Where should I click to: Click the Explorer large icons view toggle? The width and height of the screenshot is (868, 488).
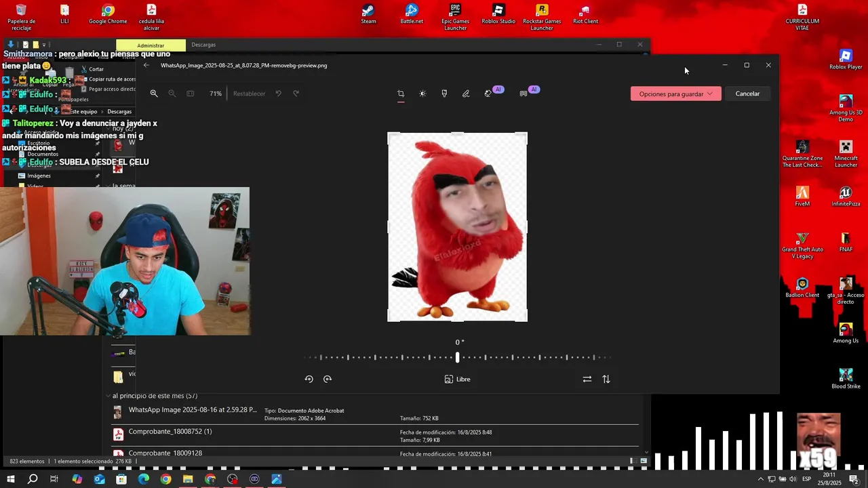point(644,461)
